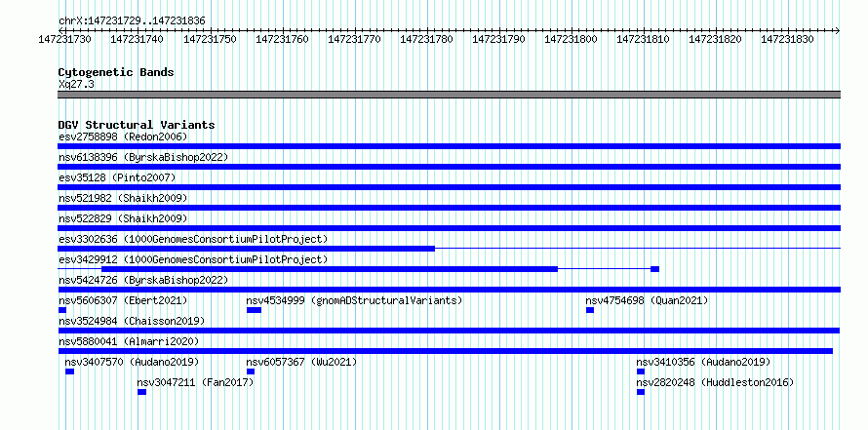The image size is (868, 430).
Task: Click ruler position 147231810
Action: [x=644, y=39]
